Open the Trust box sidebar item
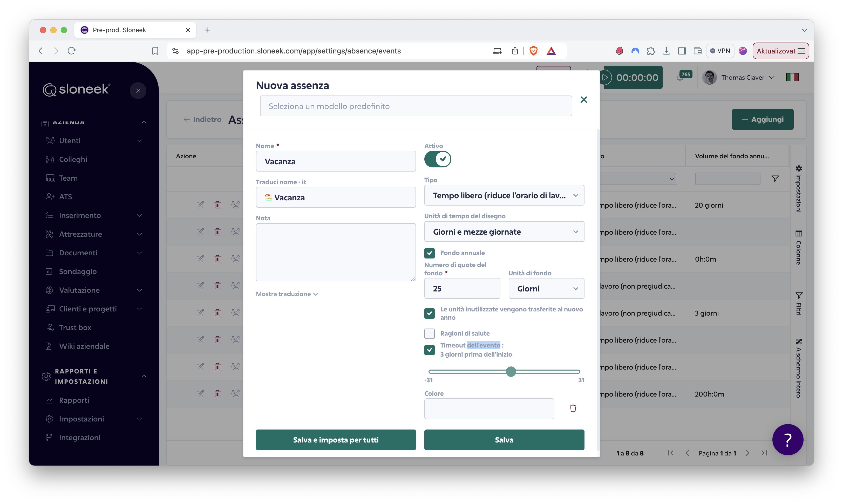The height and width of the screenshot is (504, 843). tap(75, 328)
